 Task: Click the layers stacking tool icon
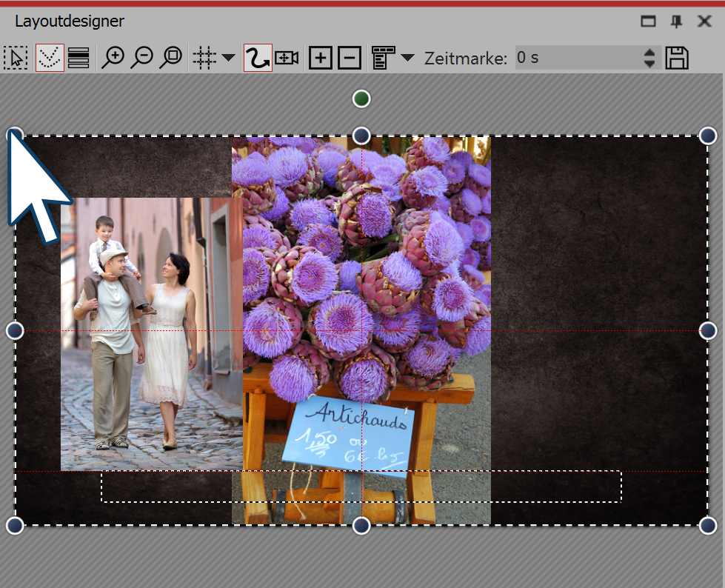[x=78, y=57]
